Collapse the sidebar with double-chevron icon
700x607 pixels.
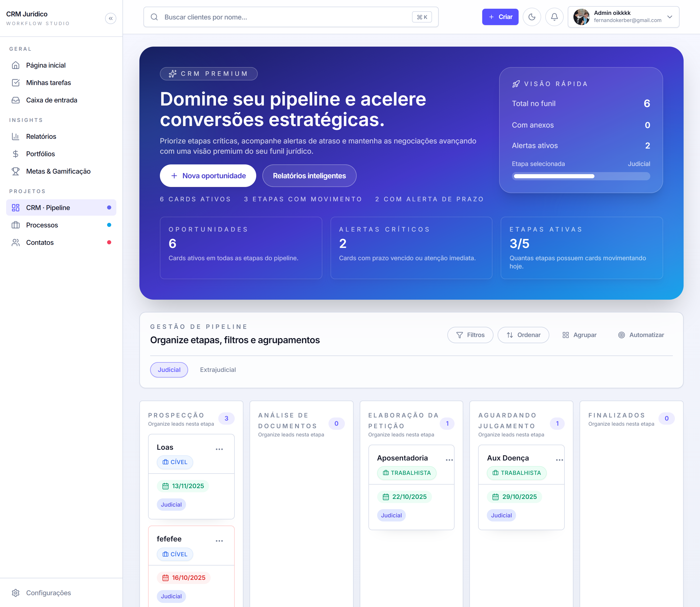pos(110,18)
